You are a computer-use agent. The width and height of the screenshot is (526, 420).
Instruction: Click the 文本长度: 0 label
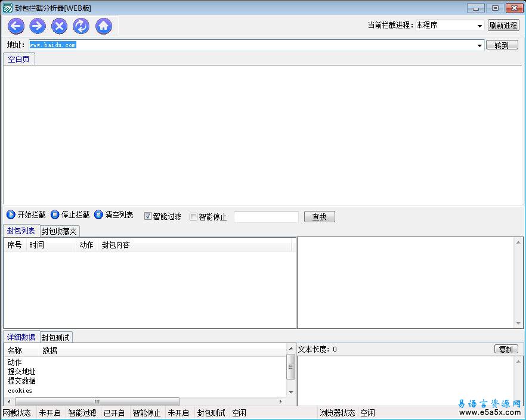(317, 349)
